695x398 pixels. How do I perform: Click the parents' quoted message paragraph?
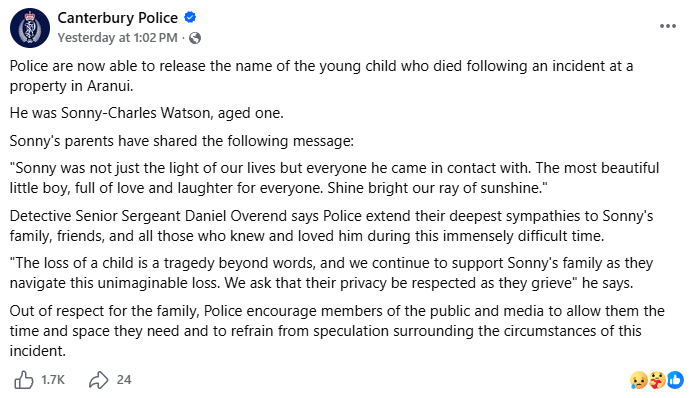[x=335, y=178]
